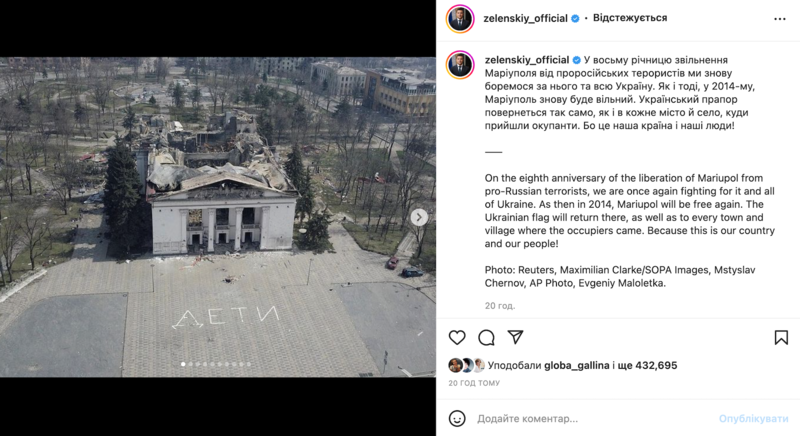Open zelenskiy_official avatar beside caption
Viewport: 800px width, 436px height.
460,65
